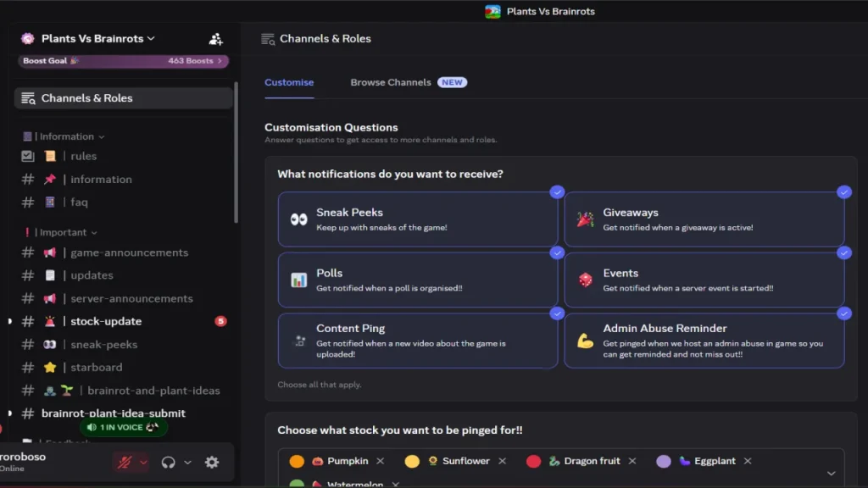Click the Boost Goal progress bar
The width and height of the screenshot is (868, 488).
[124, 61]
